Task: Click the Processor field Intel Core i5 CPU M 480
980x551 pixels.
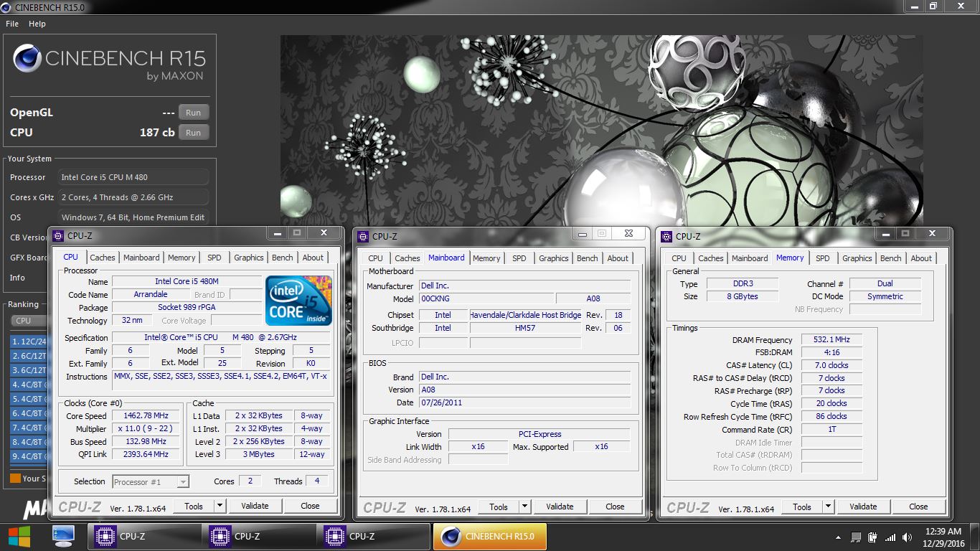Action: pos(133,177)
